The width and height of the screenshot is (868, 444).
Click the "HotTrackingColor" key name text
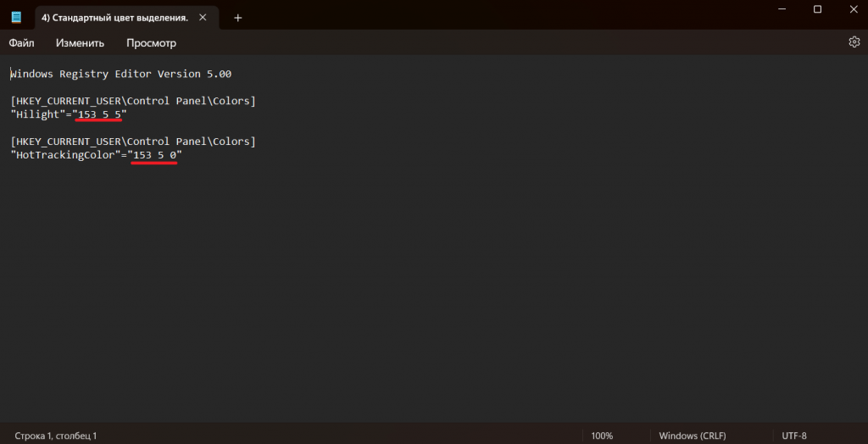(x=65, y=156)
